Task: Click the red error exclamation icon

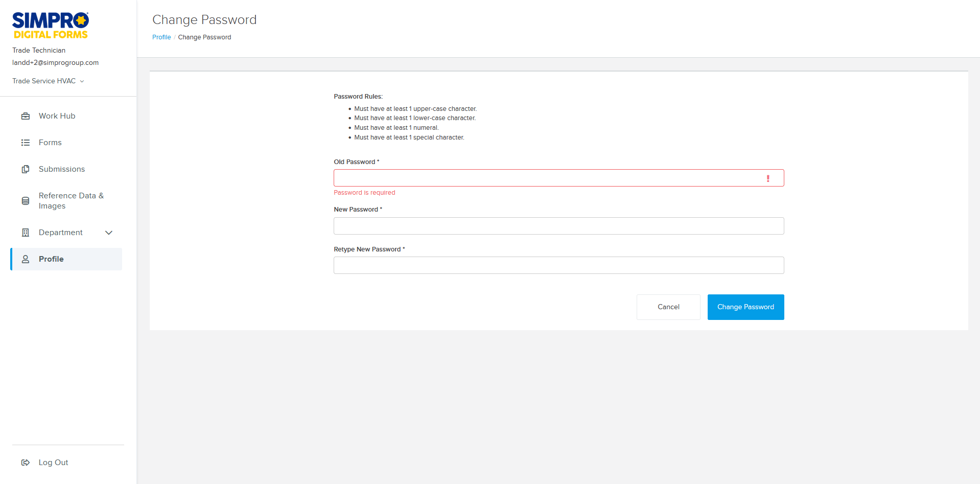Action: tap(768, 179)
